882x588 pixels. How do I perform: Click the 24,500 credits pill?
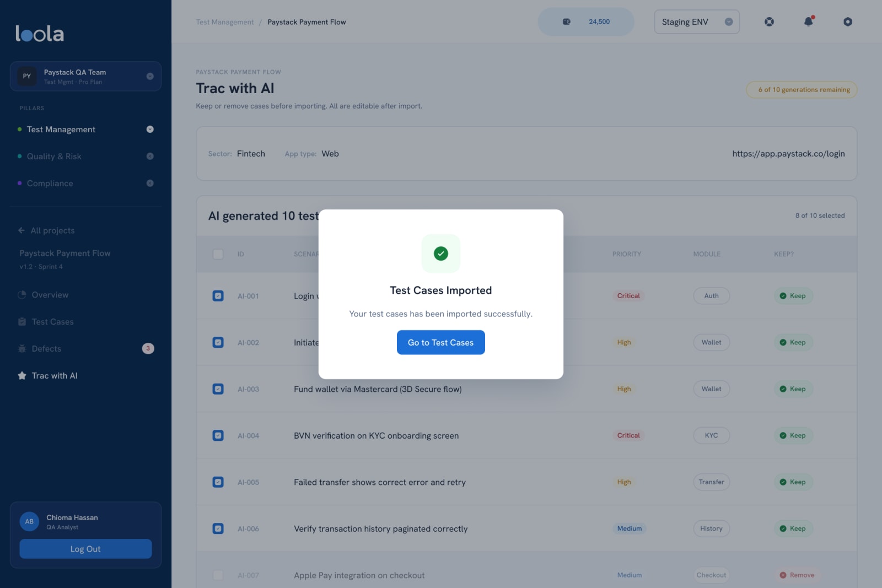pos(586,22)
